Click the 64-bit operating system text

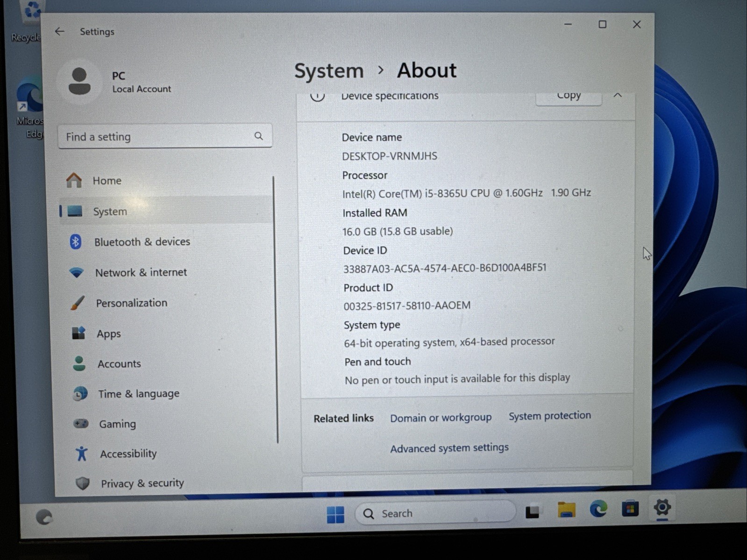tap(449, 342)
